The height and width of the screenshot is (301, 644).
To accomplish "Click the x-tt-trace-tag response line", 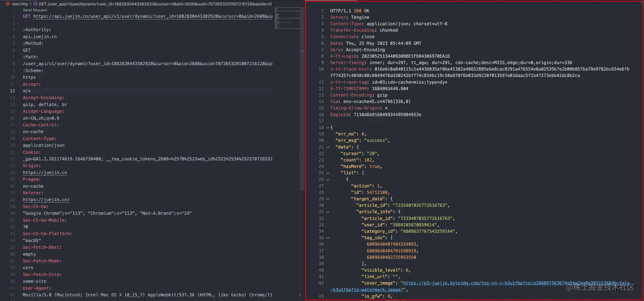I will pyautogui.click(x=389, y=82).
